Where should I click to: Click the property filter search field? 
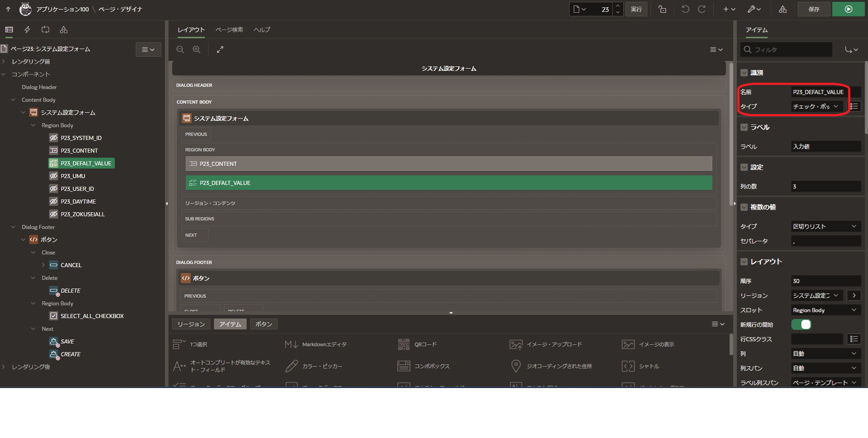pyautogui.click(x=786, y=50)
